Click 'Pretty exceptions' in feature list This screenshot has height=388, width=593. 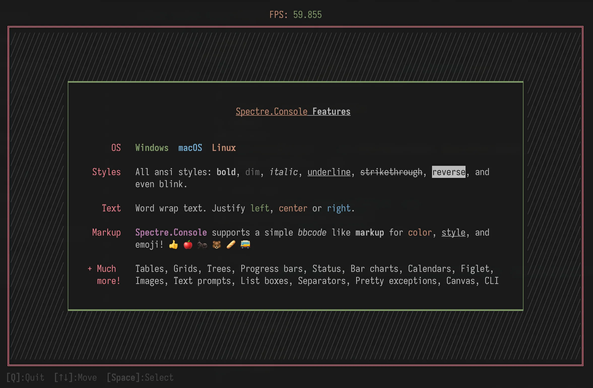(x=396, y=281)
